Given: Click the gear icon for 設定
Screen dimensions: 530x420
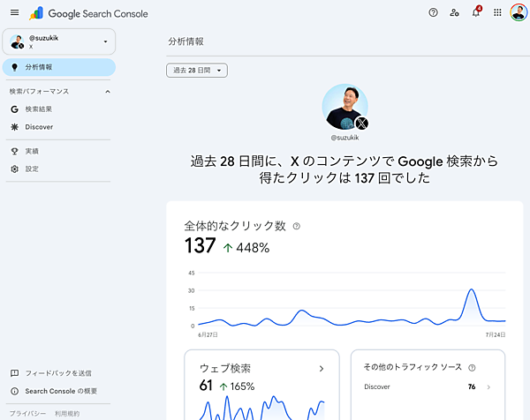Looking at the screenshot, I should (14, 169).
